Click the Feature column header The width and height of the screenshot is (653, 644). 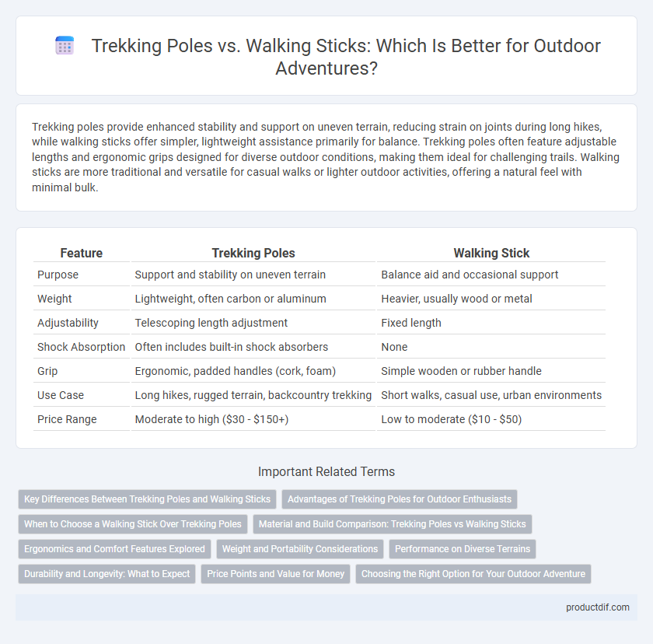click(81, 253)
